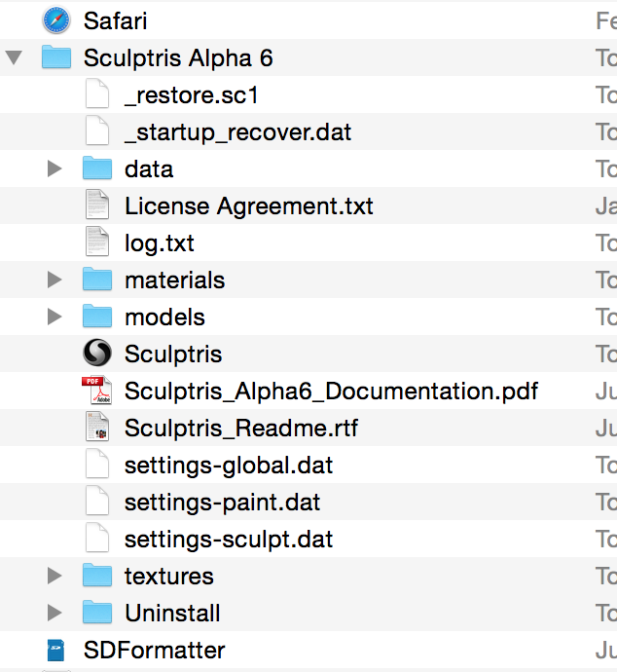The width and height of the screenshot is (617, 672).
Task: Click the _restore.sc1 blank file icon
Action: 97,93
